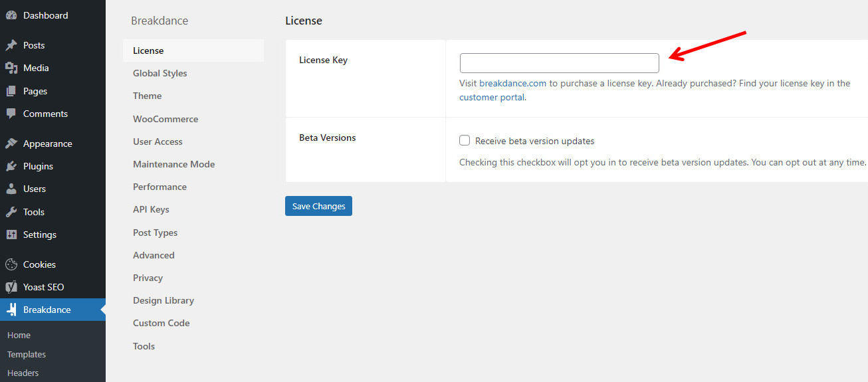Select License settings tab
The width and height of the screenshot is (868, 382).
pos(193,50)
